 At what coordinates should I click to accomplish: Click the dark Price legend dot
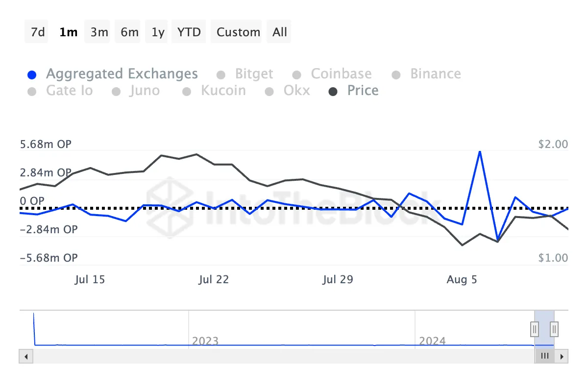[333, 92]
